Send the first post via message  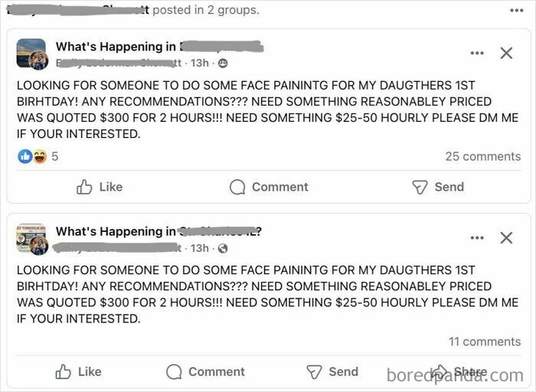click(x=438, y=187)
